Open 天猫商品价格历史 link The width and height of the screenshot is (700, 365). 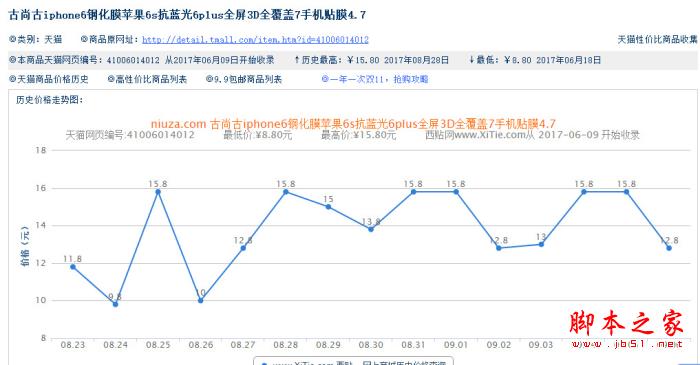coord(49,79)
